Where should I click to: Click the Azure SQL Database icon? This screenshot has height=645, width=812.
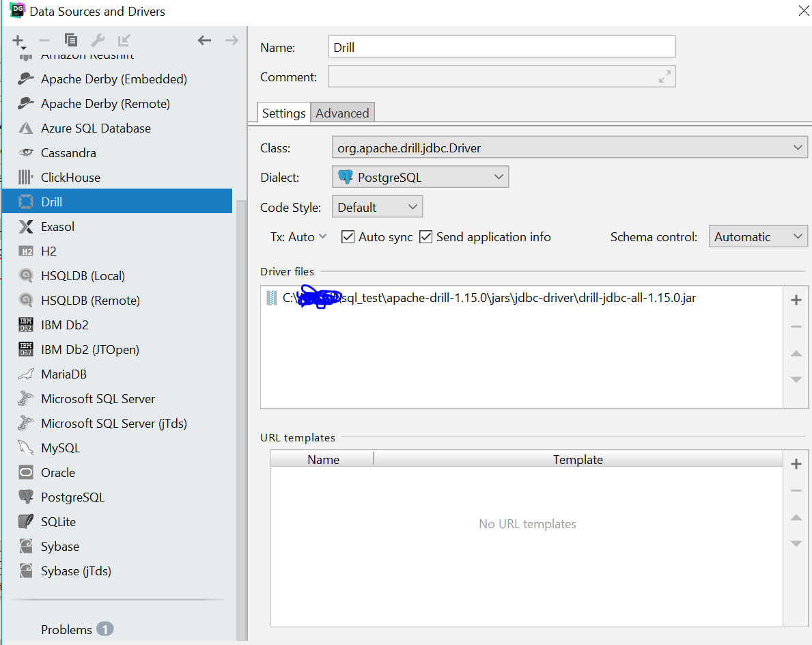tap(26, 128)
